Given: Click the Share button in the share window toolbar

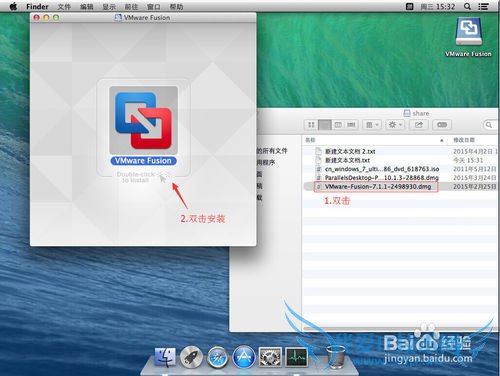Looking at the screenshot, I should [x=419, y=125].
